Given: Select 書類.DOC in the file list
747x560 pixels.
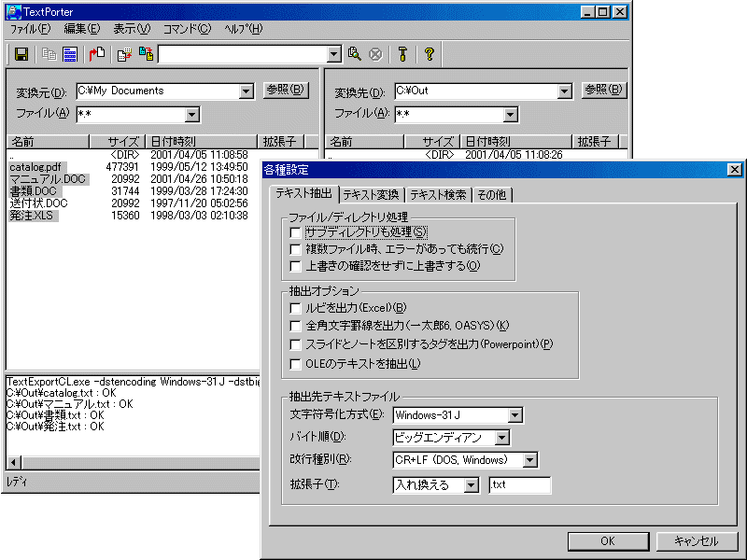Looking at the screenshot, I should pyautogui.click(x=34, y=191).
